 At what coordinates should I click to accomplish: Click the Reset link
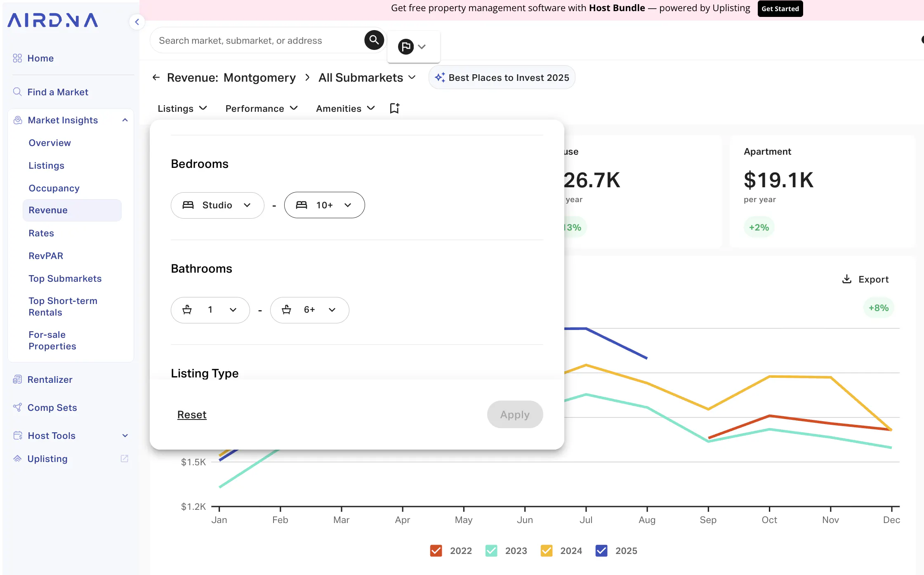pyautogui.click(x=192, y=415)
